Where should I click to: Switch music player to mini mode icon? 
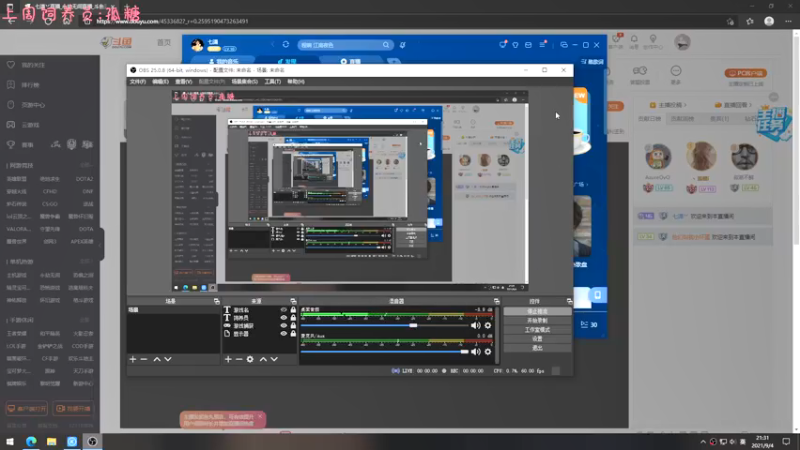click(x=564, y=45)
